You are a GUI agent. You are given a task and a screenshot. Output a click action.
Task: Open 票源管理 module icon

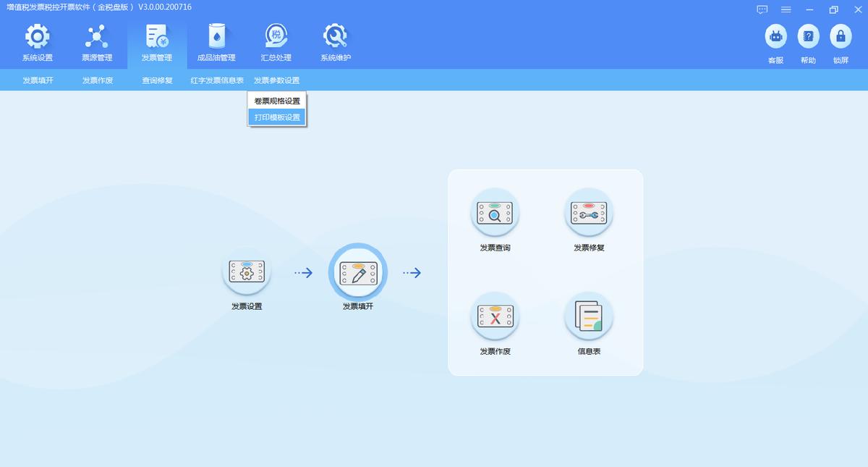point(97,36)
